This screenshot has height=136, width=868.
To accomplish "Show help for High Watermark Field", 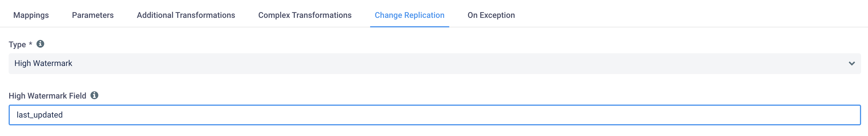I will pyautogui.click(x=94, y=95).
